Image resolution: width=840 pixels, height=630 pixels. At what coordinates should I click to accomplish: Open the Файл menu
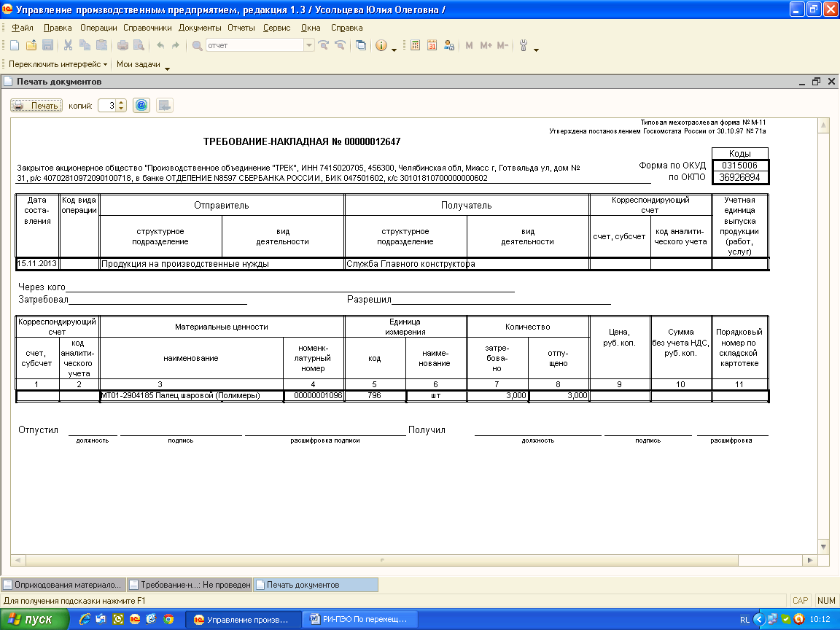coord(23,28)
